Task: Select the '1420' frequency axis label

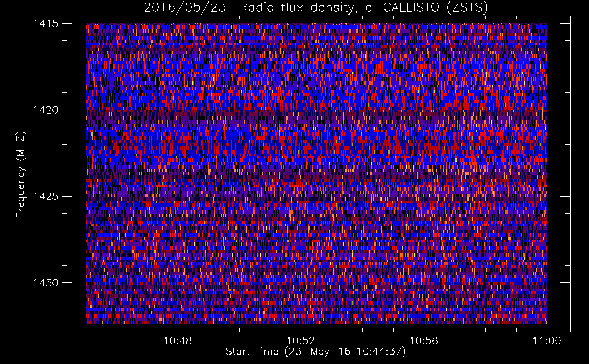Action: (x=46, y=110)
